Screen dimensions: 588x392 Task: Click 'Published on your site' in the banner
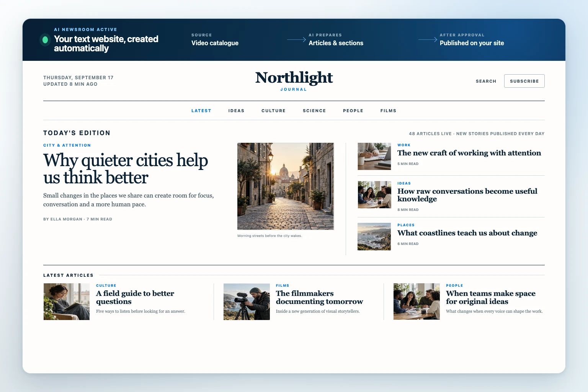pos(472,43)
